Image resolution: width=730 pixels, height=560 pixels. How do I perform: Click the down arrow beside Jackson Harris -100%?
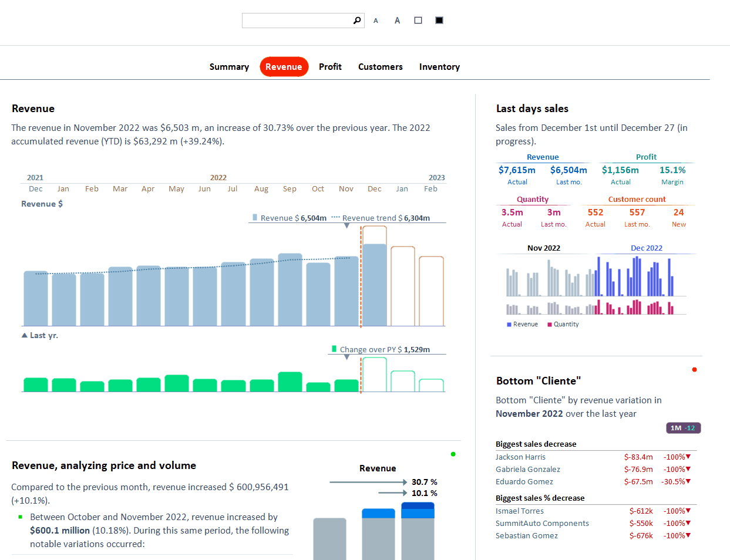click(x=688, y=456)
